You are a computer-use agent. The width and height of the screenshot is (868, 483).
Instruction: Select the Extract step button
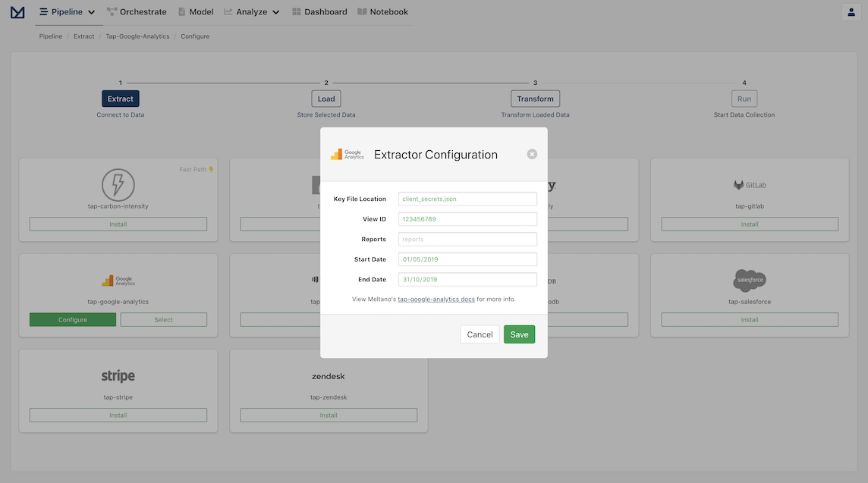coord(120,99)
